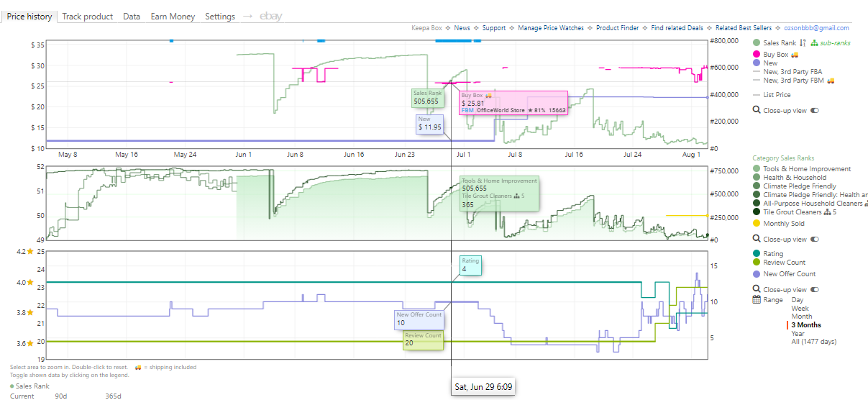Toggle Health & Household rank
Viewport: 868px width, 400px height.
[757, 178]
